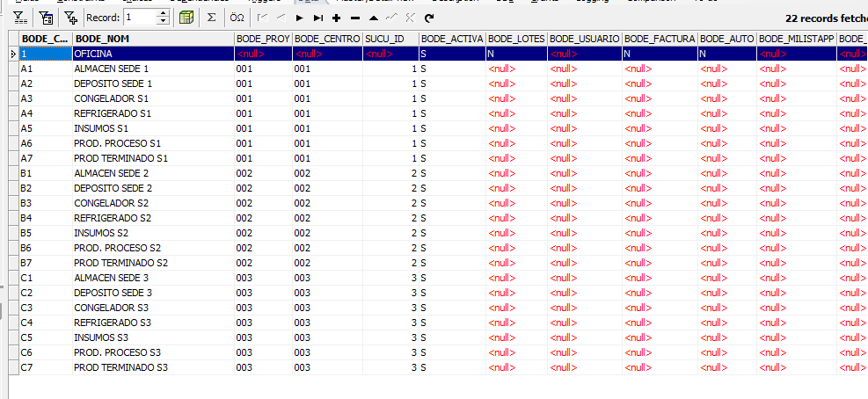The height and width of the screenshot is (399, 868).
Task: Click the BODE_ACTIVA column header
Action: click(452, 39)
